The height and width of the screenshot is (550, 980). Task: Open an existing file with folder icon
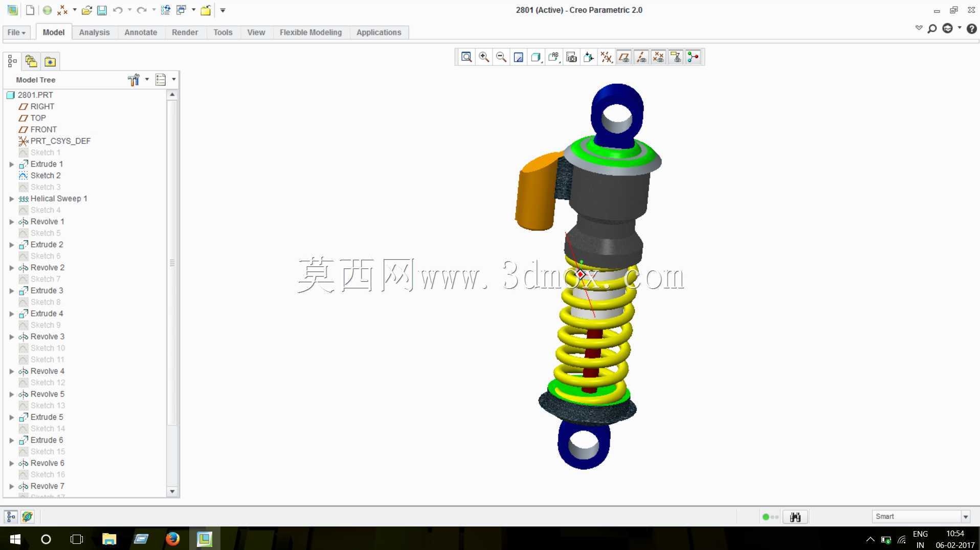[x=86, y=10]
